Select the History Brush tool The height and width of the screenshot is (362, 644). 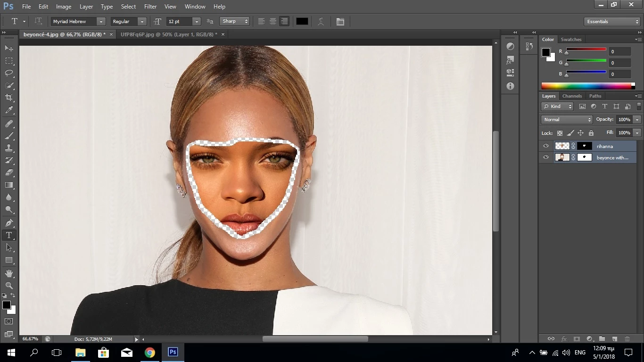point(9,160)
